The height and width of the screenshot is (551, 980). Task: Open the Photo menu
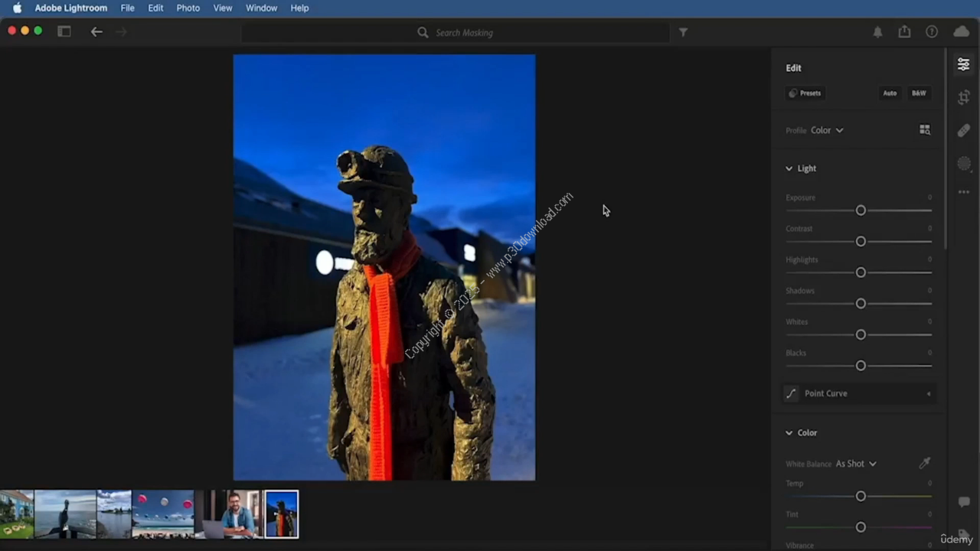click(188, 8)
